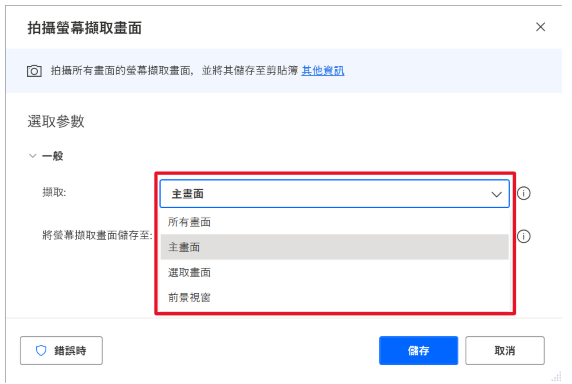The width and height of the screenshot is (572, 384).
Task: Click the down arrow of the 擷取 combo box
Action: pyautogui.click(x=496, y=194)
